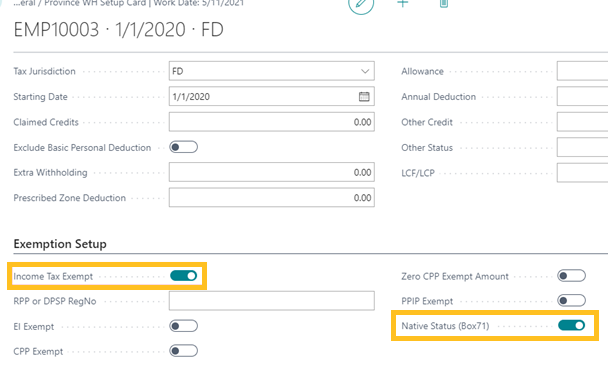
Task: Click the LCF/LCP input field
Action: coord(582,173)
